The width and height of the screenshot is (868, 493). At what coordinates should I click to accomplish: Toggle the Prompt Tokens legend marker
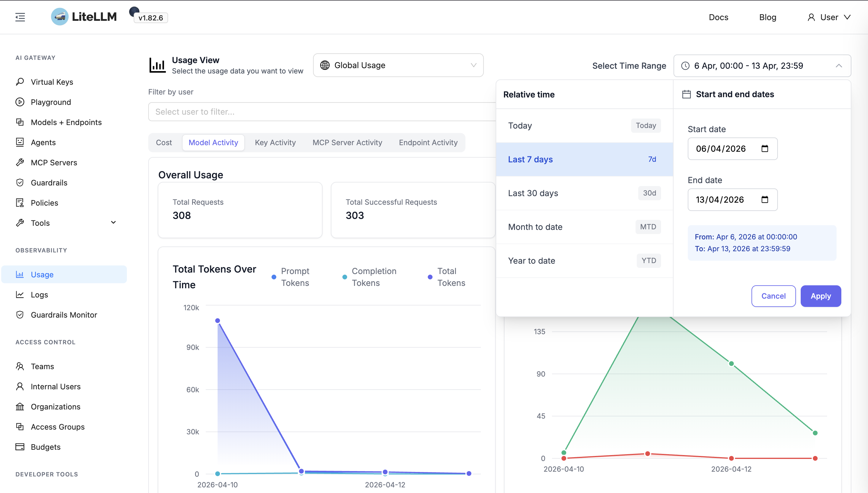(274, 277)
